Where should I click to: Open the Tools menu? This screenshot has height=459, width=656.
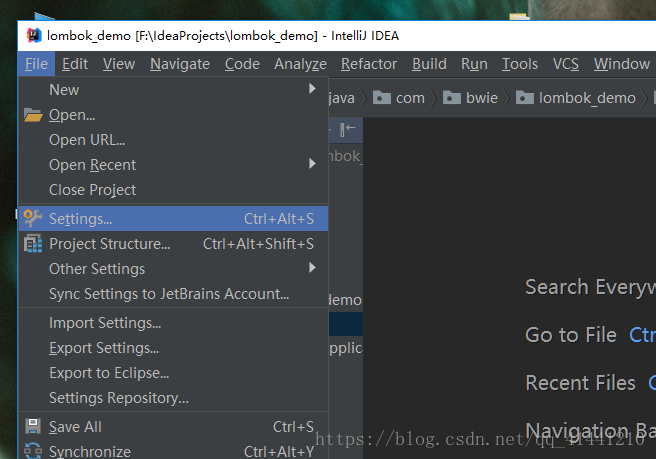coord(520,64)
